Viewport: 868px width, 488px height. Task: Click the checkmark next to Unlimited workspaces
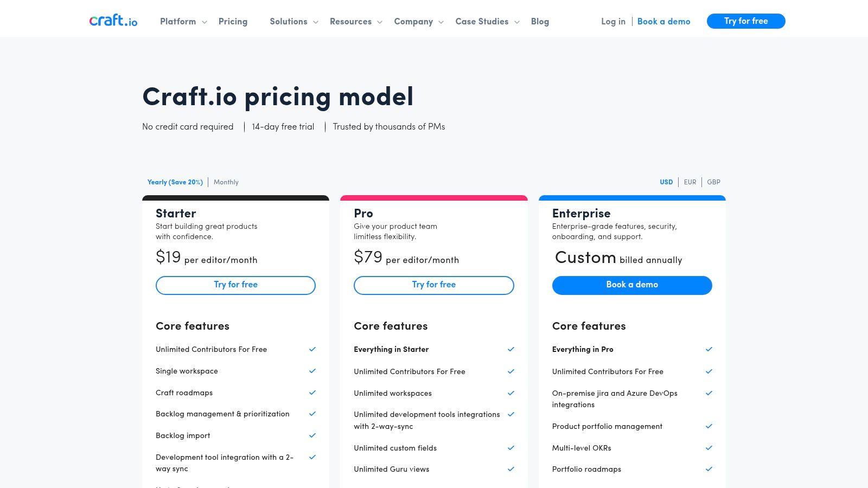pos(510,393)
